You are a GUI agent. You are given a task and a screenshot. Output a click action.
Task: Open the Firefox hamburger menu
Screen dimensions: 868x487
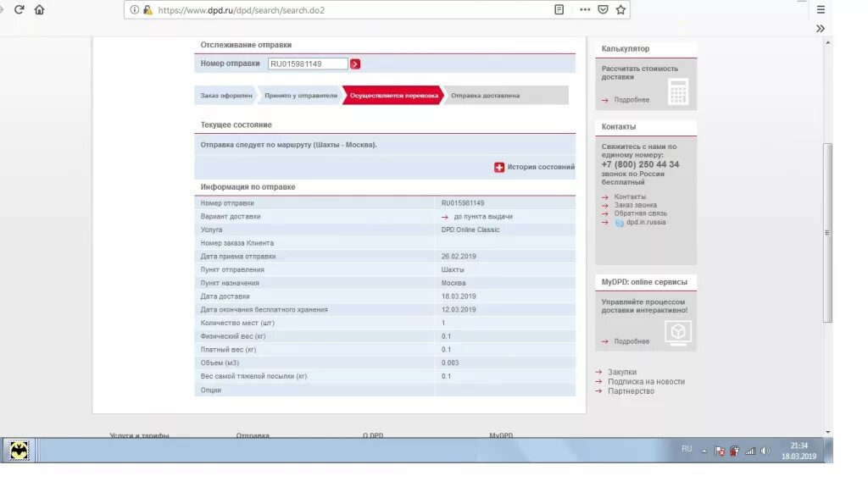pyautogui.click(x=821, y=9)
